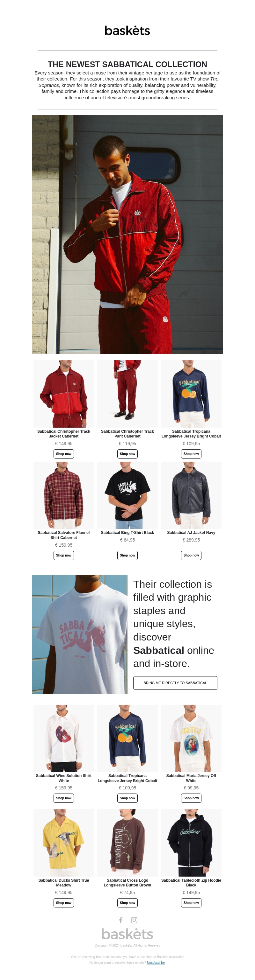
Task: Shop now for Maria Jersey Off White
Action: (191, 798)
